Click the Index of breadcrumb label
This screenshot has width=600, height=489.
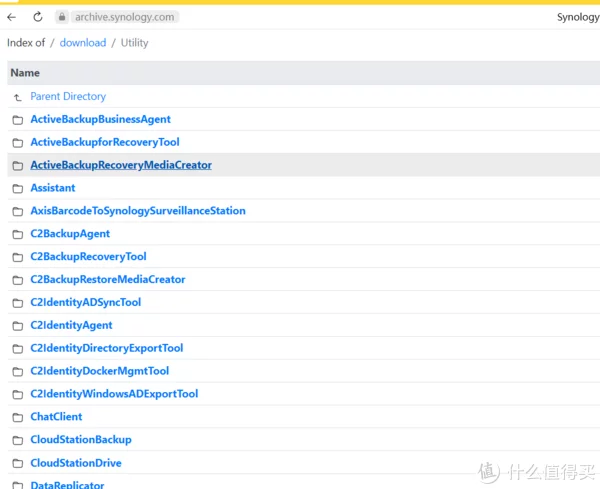(26, 42)
